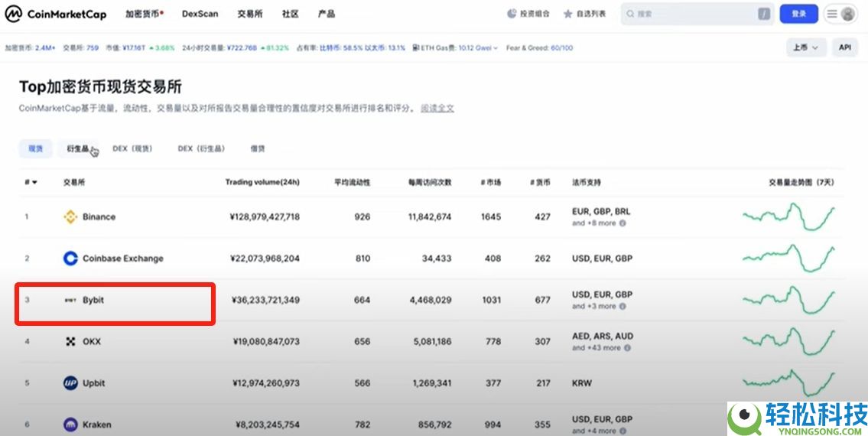Click the Bybit info icon next to +3 more
The image size is (868, 436).
click(623, 306)
